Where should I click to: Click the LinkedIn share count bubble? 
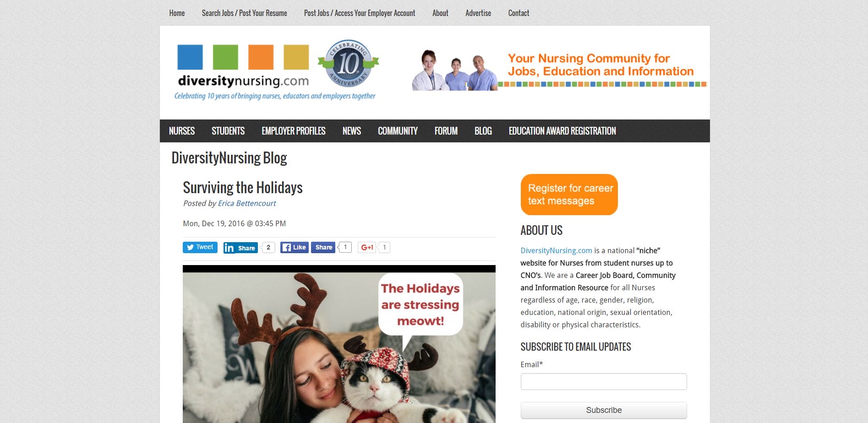[x=268, y=247]
